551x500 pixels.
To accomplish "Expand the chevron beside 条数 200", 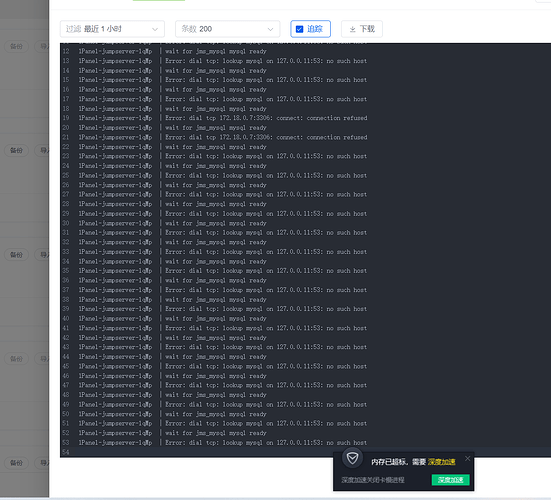I will click(x=270, y=29).
